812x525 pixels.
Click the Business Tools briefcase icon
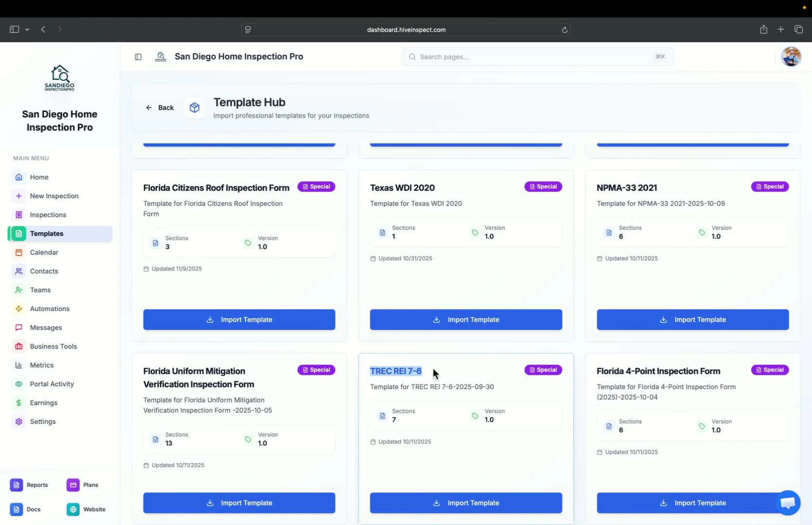[18, 346]
